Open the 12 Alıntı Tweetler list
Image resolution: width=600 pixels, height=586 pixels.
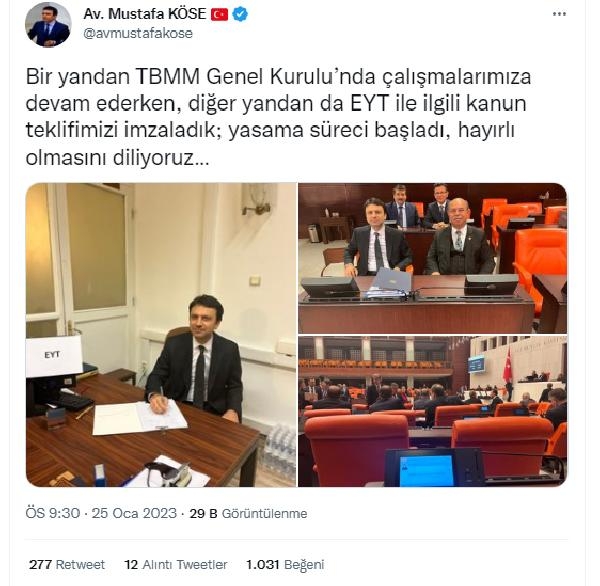[176, 565]
